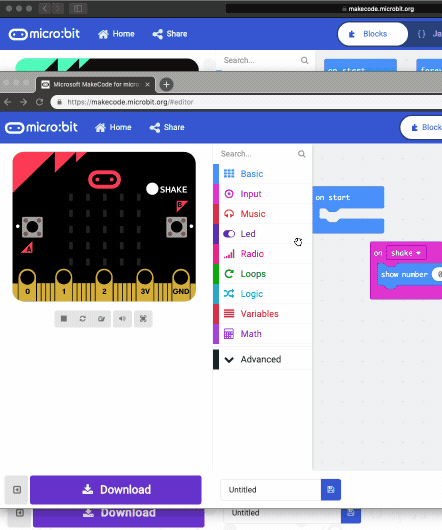Expand the Advanced toolbox section
Screen dimensions: 442x530
tap(263, 359)
